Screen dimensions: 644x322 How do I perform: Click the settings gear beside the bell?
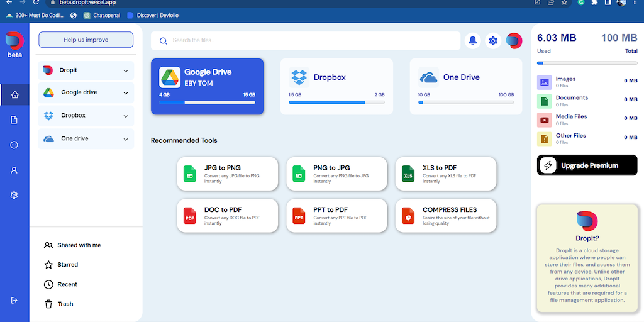[493, 41]
